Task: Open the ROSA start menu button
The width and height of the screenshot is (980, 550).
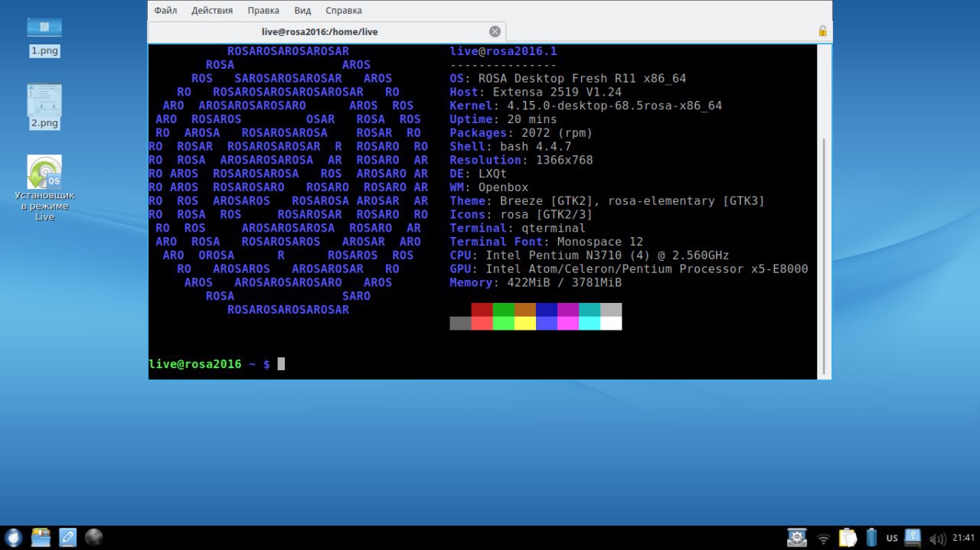Action: pos(12,538)
